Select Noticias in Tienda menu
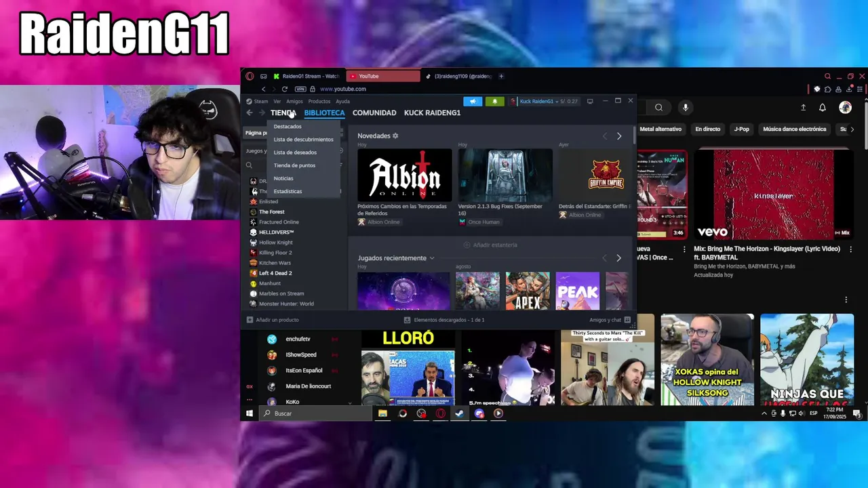The width and height of the screenshot is (868, 488). (x=283, y=178)
